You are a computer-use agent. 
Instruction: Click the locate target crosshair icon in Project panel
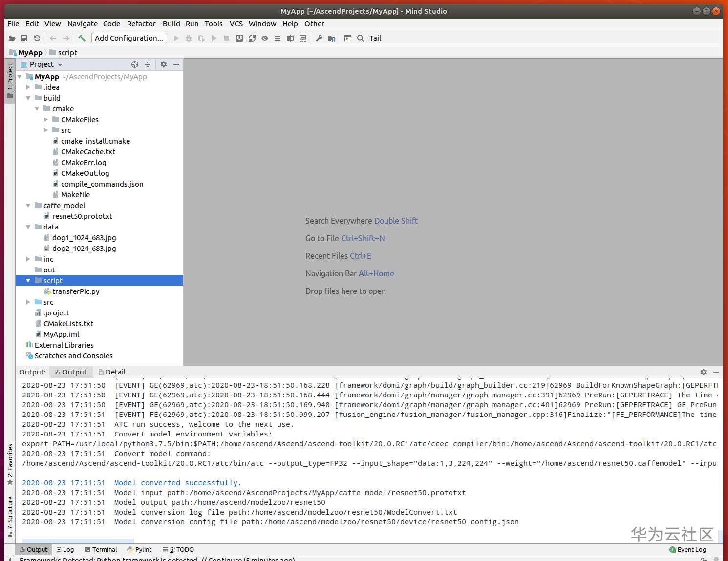tap(135, 64)
